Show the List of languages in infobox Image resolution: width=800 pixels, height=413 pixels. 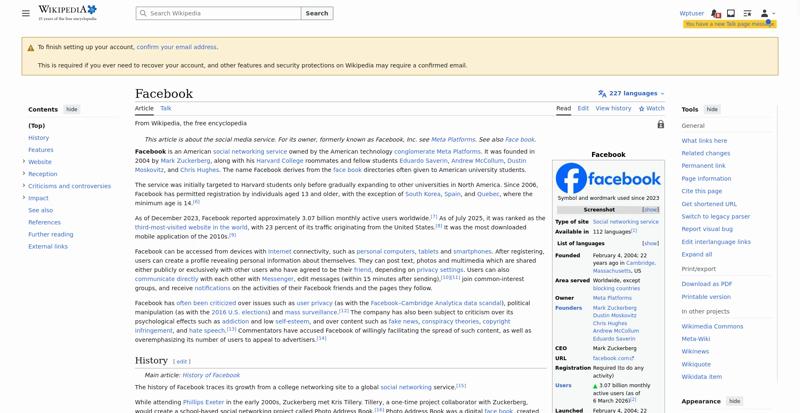click(650, 244)
